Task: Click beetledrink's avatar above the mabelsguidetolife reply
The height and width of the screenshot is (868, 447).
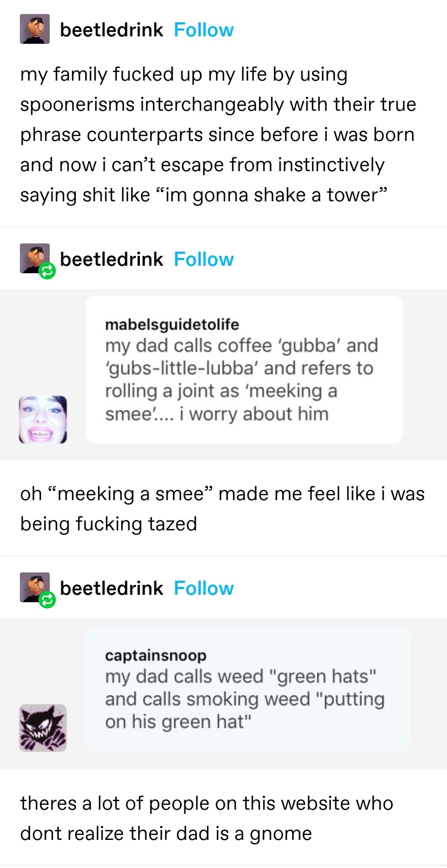Action: pos(34,257)
